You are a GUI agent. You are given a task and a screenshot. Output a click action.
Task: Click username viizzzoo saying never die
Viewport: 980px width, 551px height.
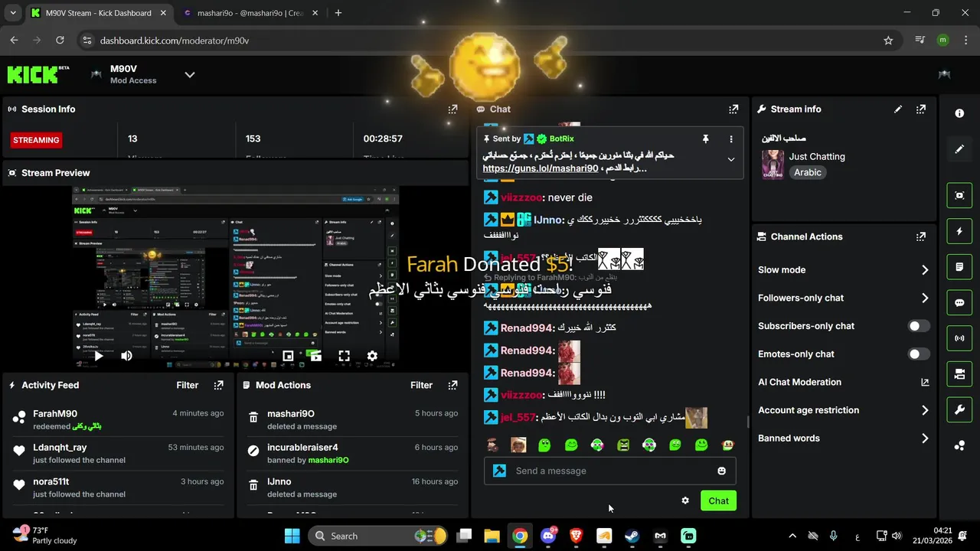click(x=521, y=197)
